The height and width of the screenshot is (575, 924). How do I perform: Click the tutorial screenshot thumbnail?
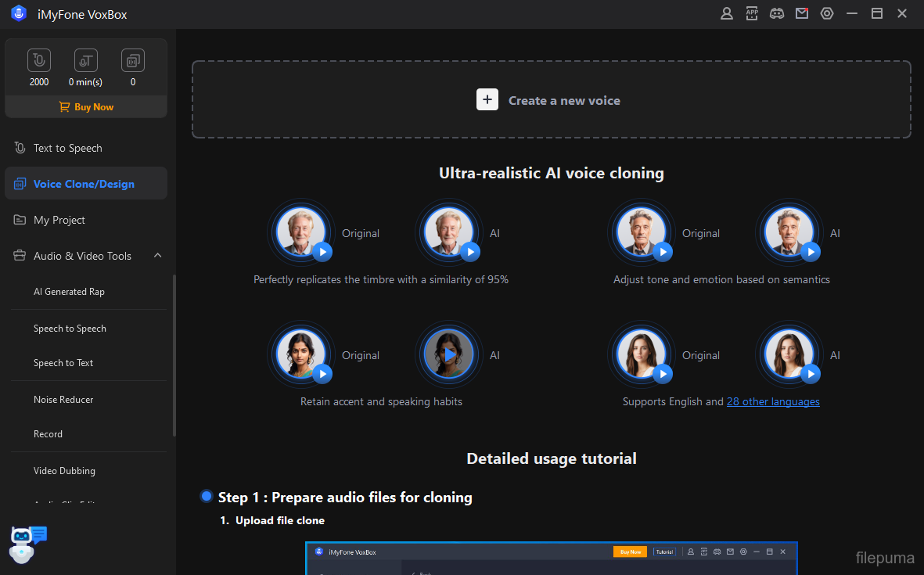coord(551,559)
